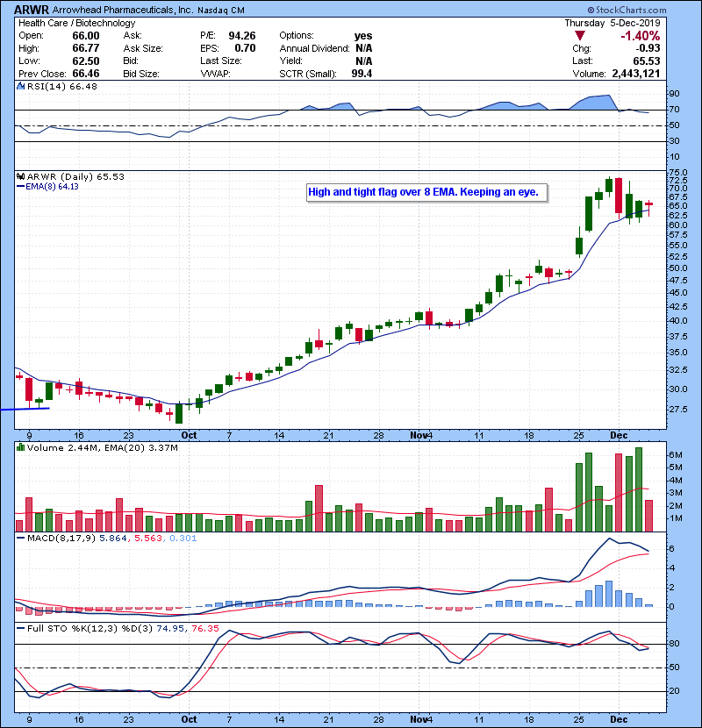Click the EPS value 0.70
Image resolution: width=702 pixels, height=728 pixels.
point(245,48)
